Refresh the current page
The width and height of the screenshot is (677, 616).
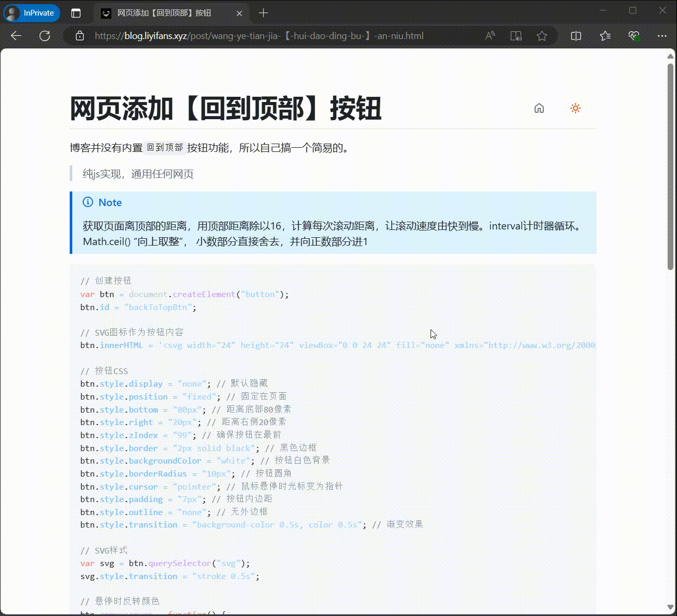click(x=45, y=36)
